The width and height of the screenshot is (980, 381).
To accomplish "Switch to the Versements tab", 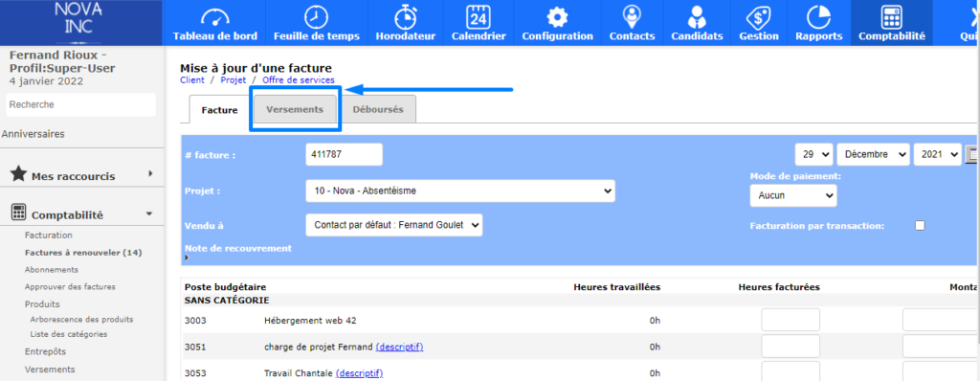I will pos(295,109).
